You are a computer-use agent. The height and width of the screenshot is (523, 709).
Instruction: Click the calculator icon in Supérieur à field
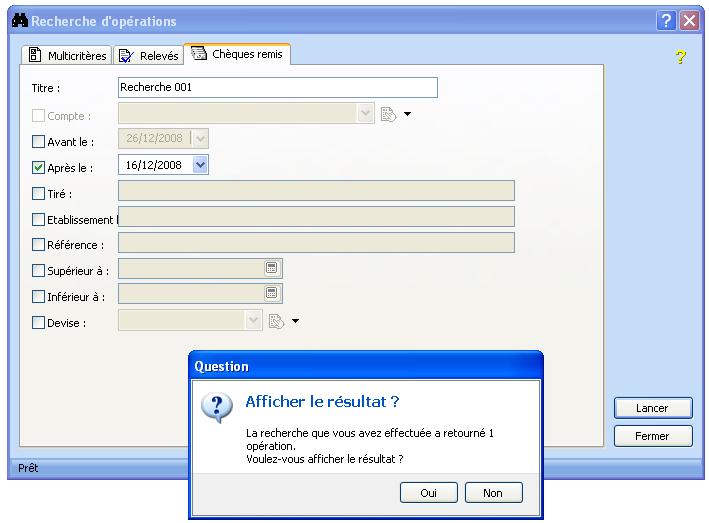point(271,268)
